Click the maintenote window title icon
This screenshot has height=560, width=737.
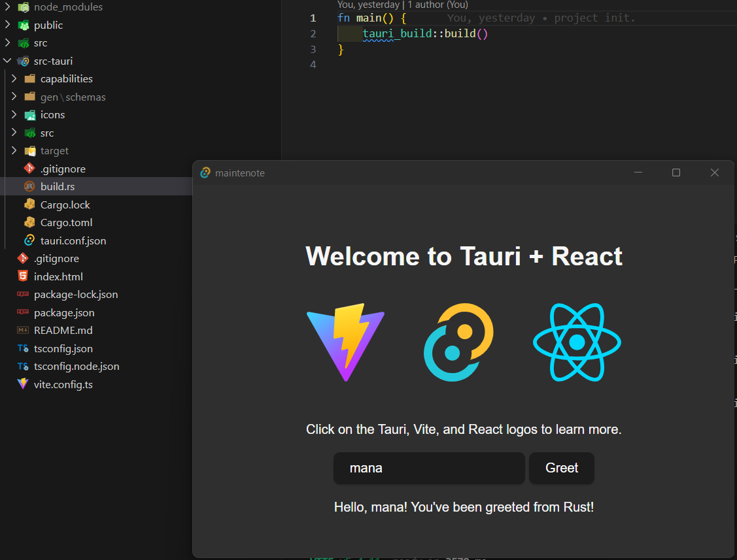tap(205, 173)
